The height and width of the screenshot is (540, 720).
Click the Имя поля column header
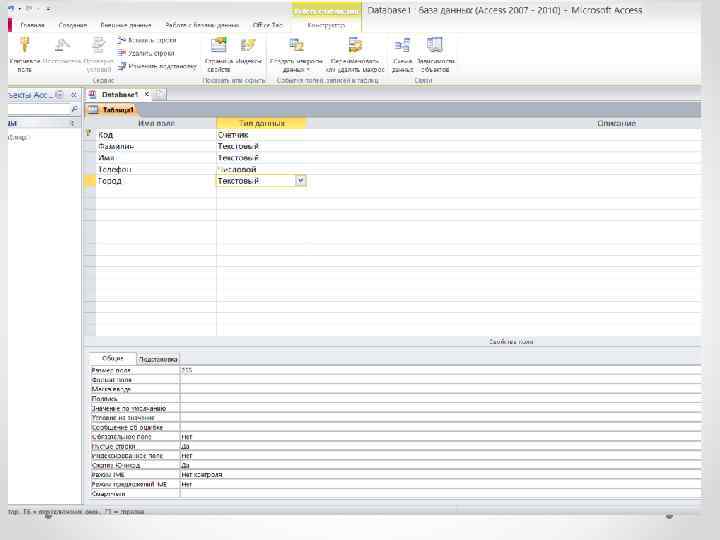click(x=156, y=123)
